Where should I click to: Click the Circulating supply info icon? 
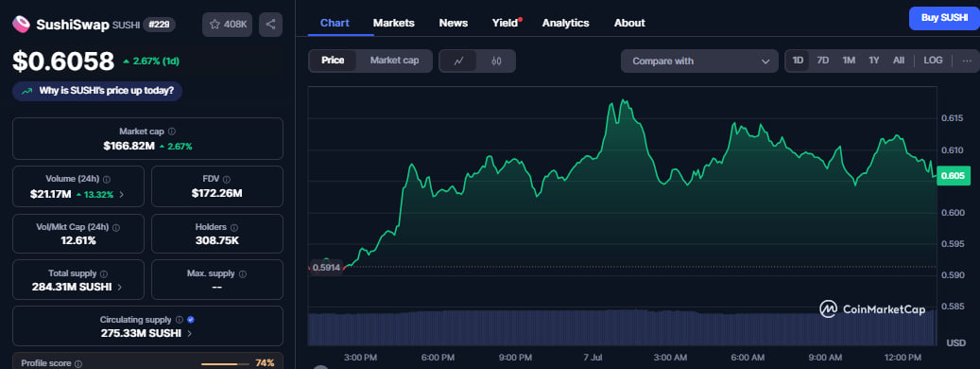click(x=180, y=320)
